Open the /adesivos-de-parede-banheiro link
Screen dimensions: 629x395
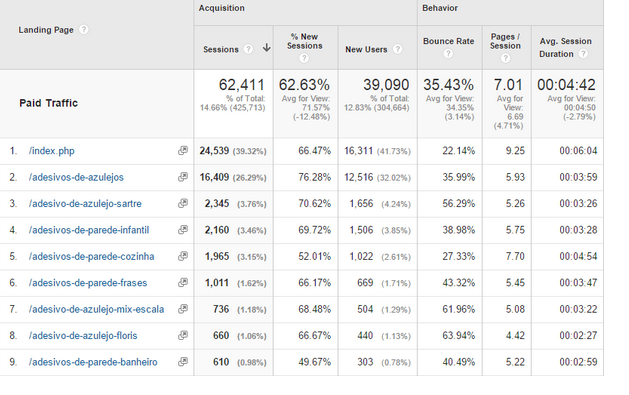click(93, 362)
